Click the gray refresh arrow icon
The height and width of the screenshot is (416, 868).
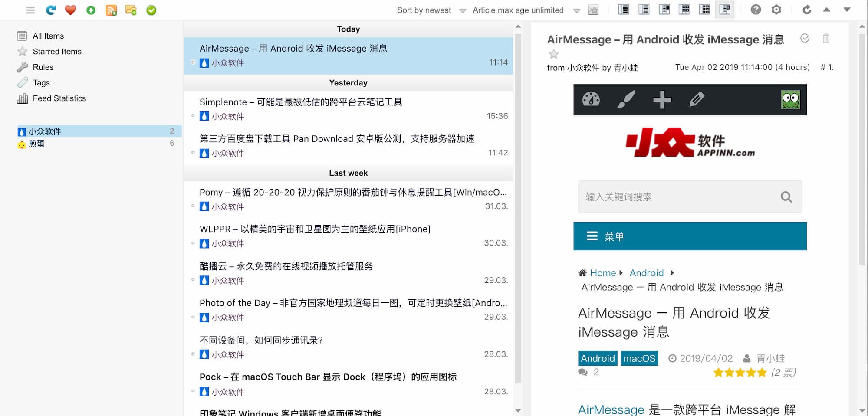[806, 10]
